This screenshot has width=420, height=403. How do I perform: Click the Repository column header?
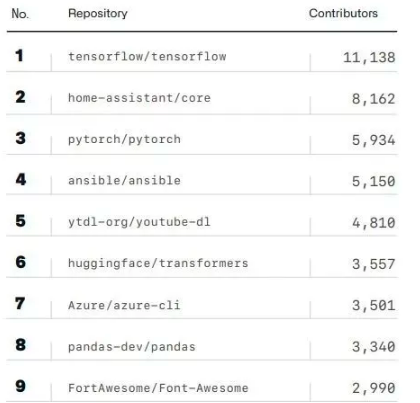(98, 13)
